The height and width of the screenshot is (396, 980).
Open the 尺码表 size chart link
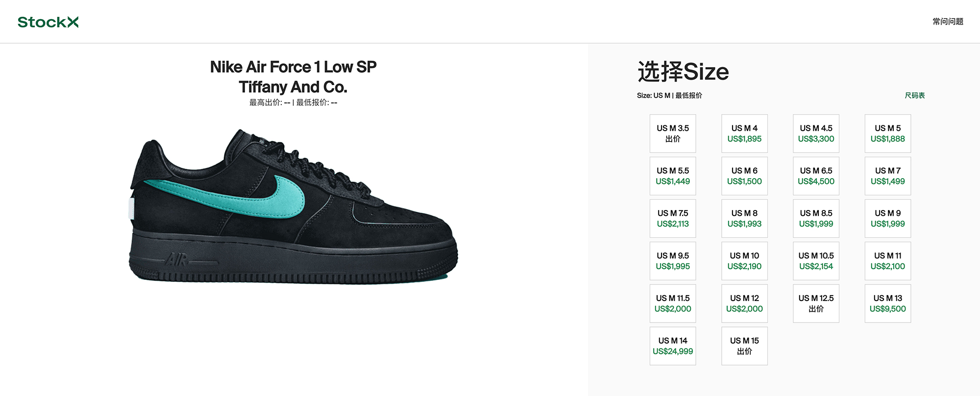(x=914, y=95)
